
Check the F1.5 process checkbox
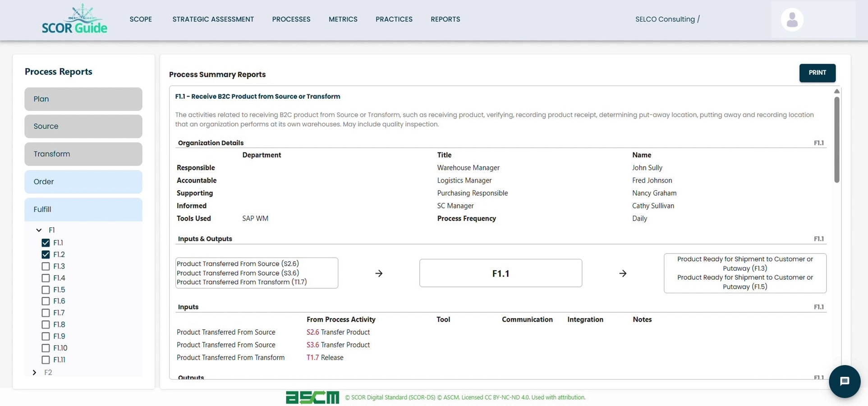46,290
